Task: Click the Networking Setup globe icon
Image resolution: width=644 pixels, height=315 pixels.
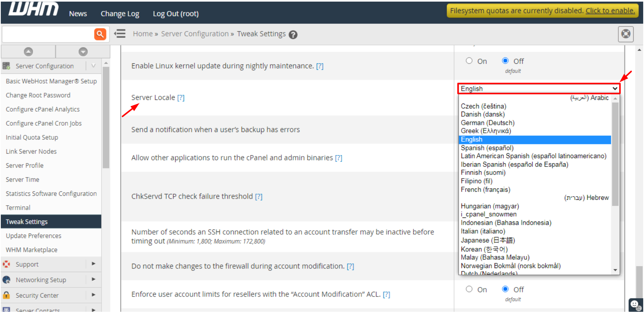Action: 6,280
